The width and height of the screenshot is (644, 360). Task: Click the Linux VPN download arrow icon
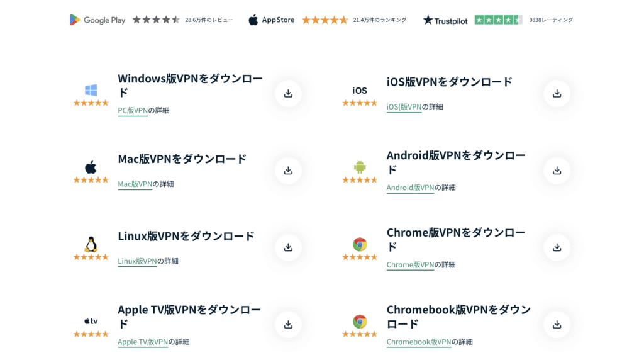point(288,247)
